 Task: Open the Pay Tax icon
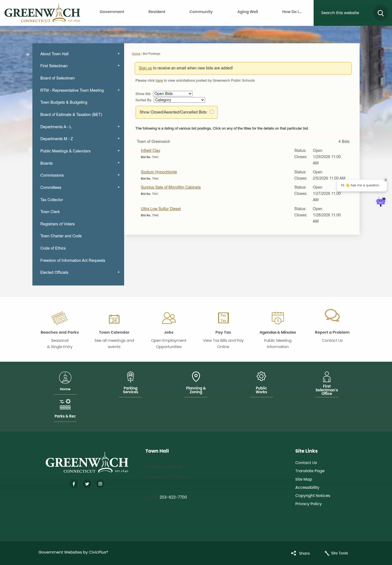(x=223, y=318)
